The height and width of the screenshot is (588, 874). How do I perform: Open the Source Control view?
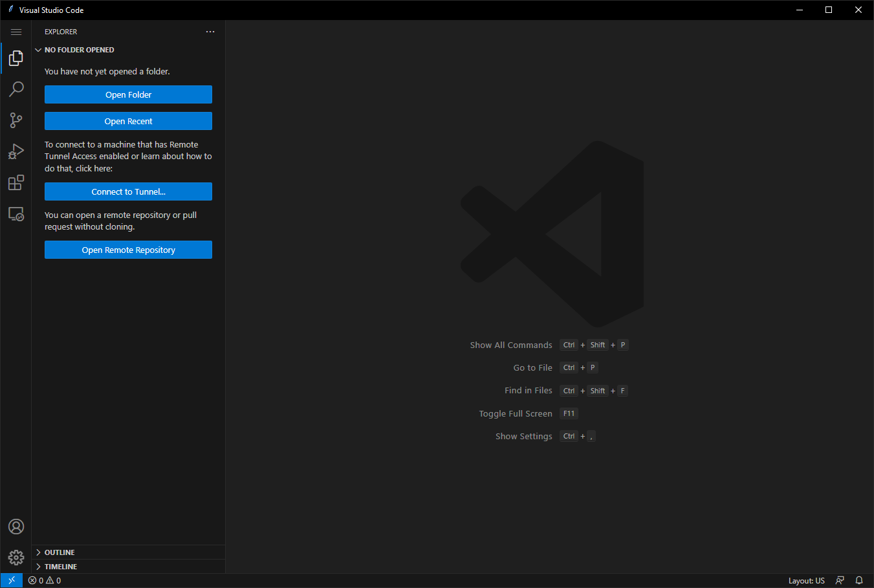click(16, 120)
